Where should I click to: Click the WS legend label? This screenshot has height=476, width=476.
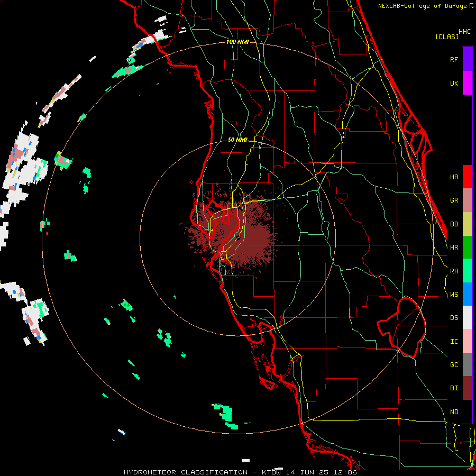coord(454,294)
